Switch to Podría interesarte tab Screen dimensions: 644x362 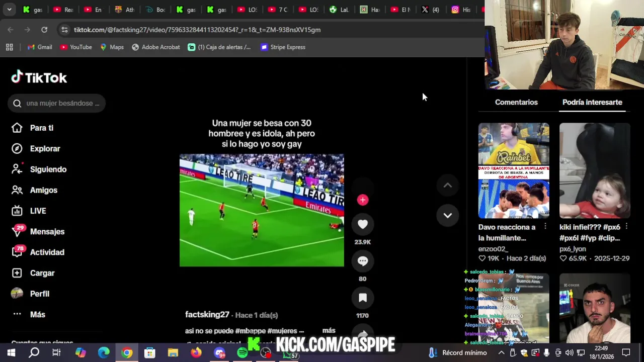click(x=592, y=102)
